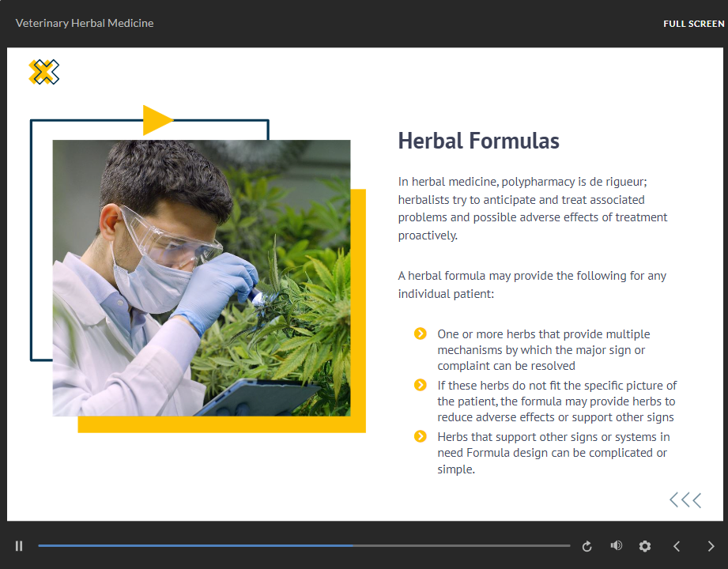Enter FULL SCREEN mode

click(693, 24)
